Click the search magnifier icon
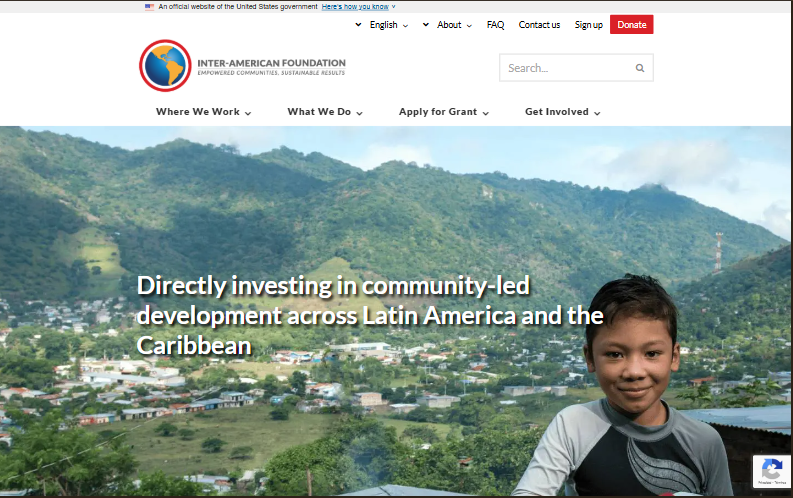The height and width of the screenshot is (498, 793). pyautogui.click(x=640, y=68)
